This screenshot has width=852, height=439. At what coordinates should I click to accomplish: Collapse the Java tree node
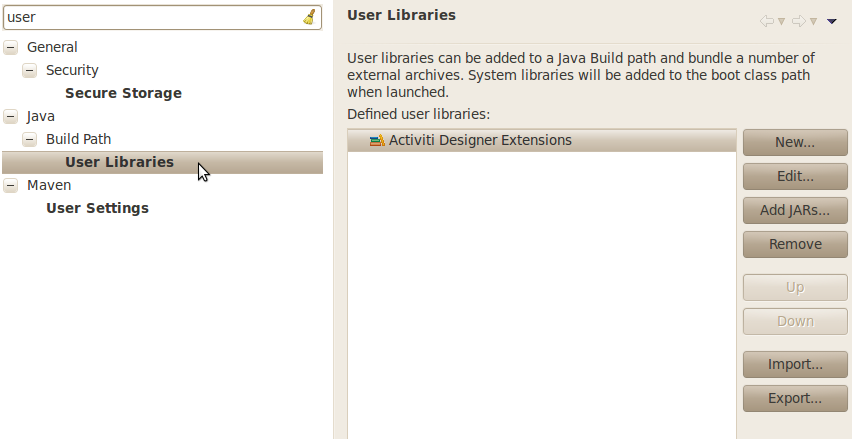click(10, 116)
